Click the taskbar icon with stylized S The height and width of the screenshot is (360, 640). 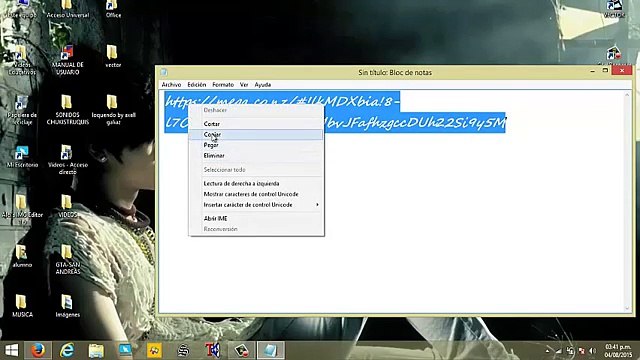(183, 350)
